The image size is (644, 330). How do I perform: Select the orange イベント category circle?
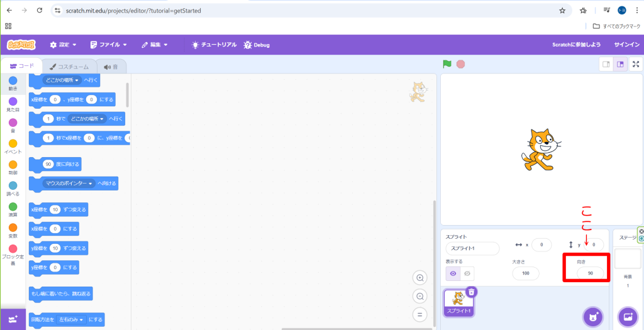click(x=13, y=144)
